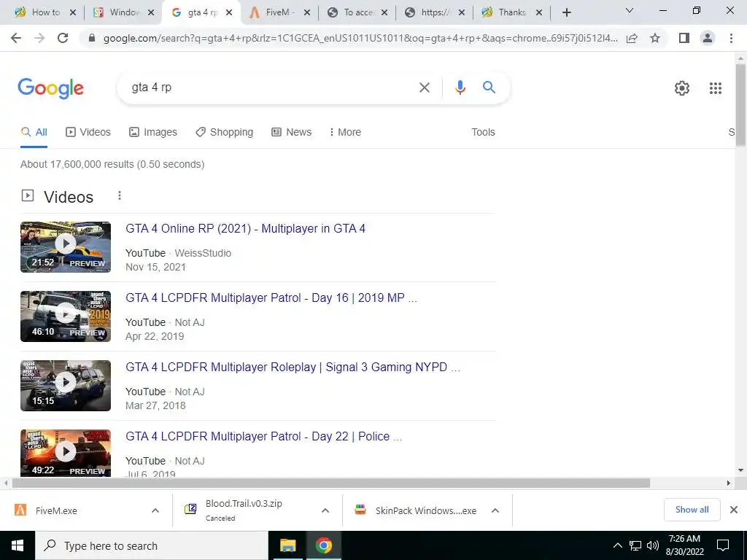Expand SkinPack Windows exe download options
The height and width of the screenshot is (560, 747).
495,510
